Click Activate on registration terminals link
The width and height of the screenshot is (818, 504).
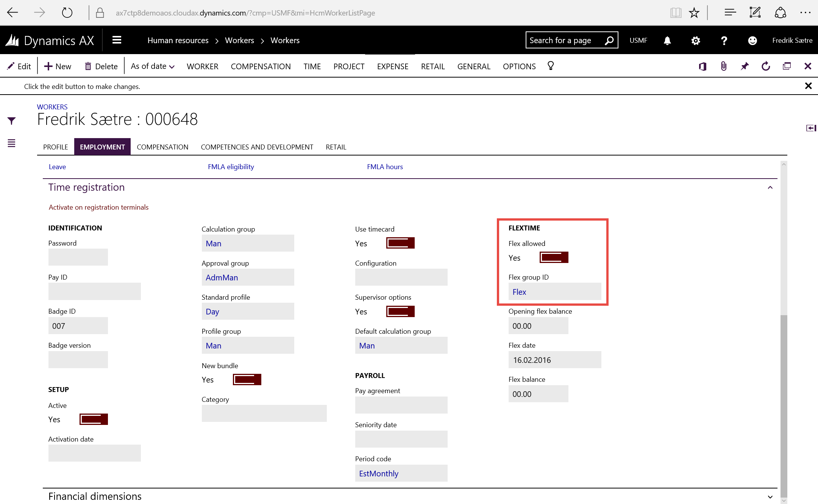point(98,207)
